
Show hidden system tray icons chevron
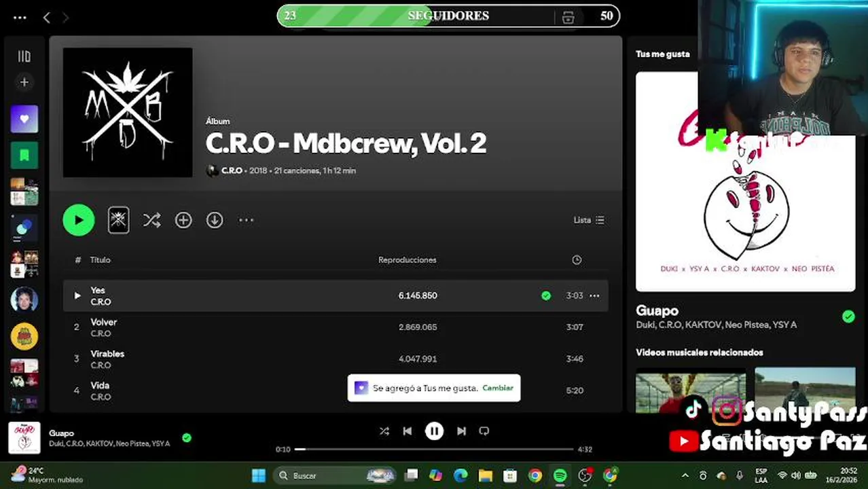click(685, 475)
